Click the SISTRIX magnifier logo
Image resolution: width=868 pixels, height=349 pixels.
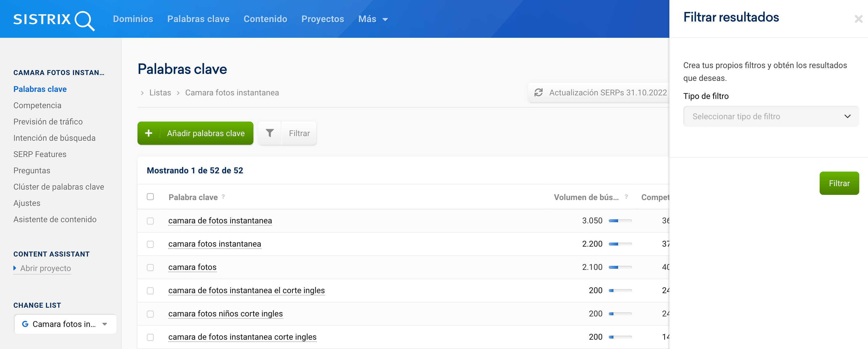click(84, 20)
